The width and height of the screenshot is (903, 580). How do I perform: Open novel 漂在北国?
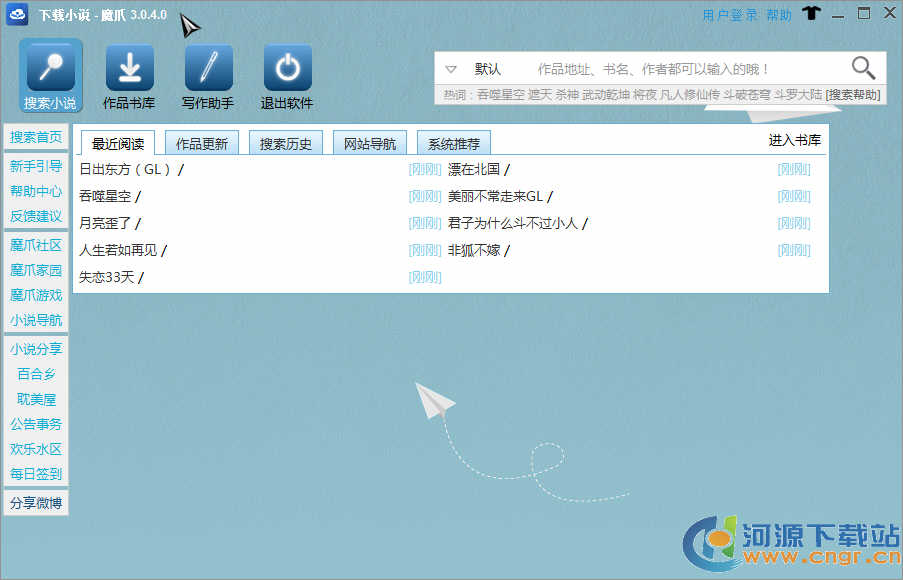(474, 169)
